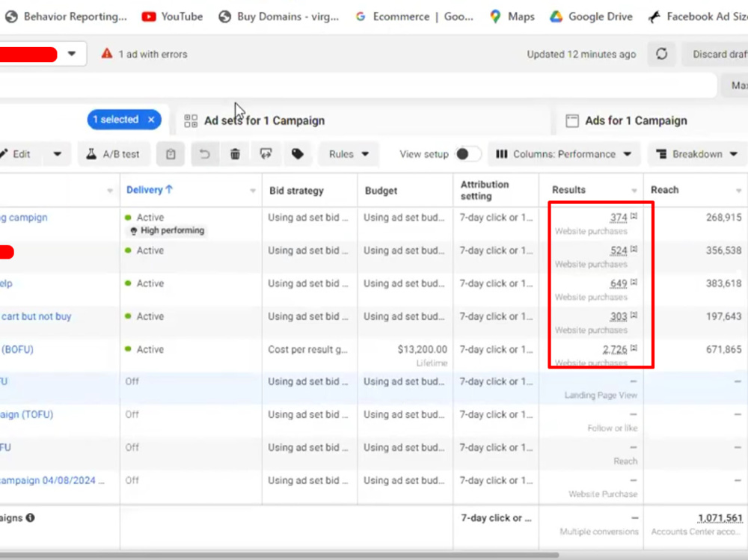The image size is (748, 560).
Task: Toggle the View setup switch
Action: (467, 154)
